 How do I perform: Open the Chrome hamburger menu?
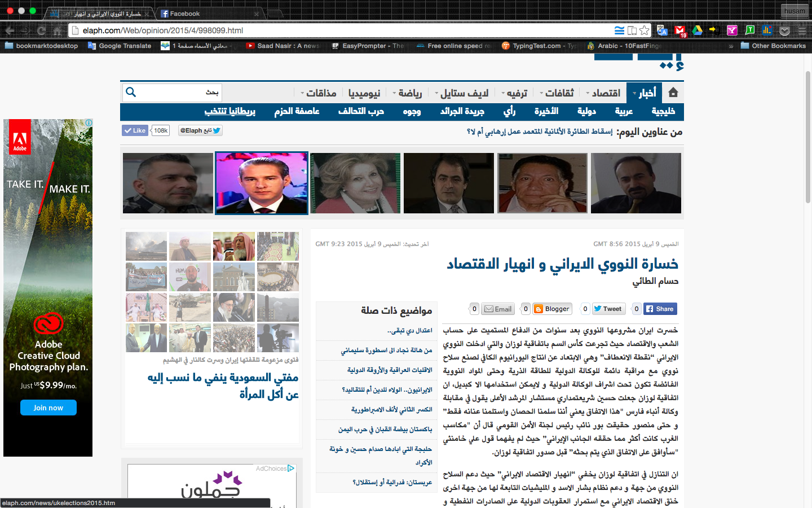point(802,30)
